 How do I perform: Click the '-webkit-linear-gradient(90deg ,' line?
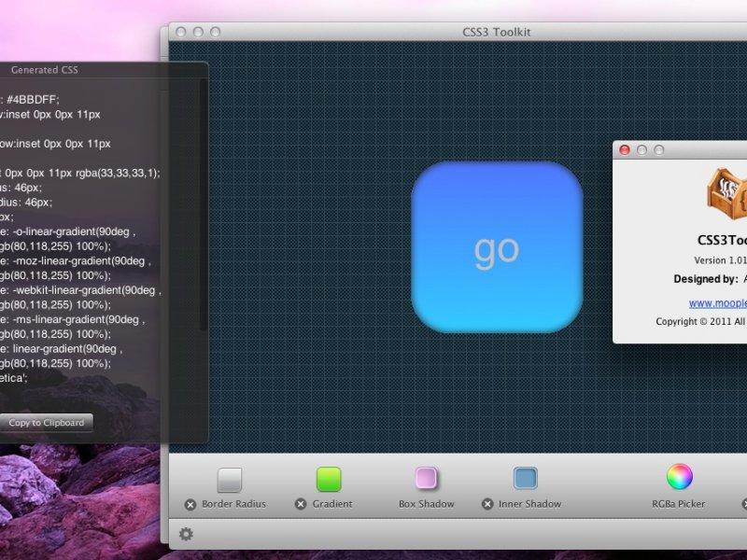[87, 290]
